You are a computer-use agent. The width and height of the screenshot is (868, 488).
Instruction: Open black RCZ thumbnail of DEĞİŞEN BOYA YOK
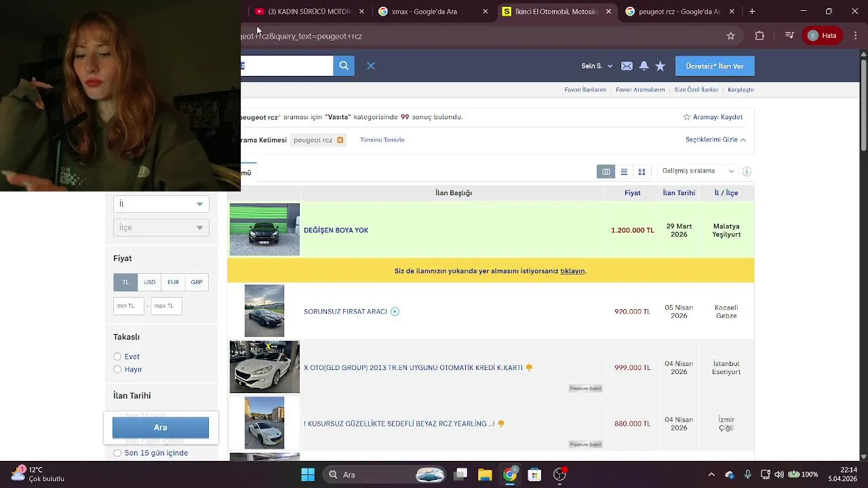(x=264, y=230)
